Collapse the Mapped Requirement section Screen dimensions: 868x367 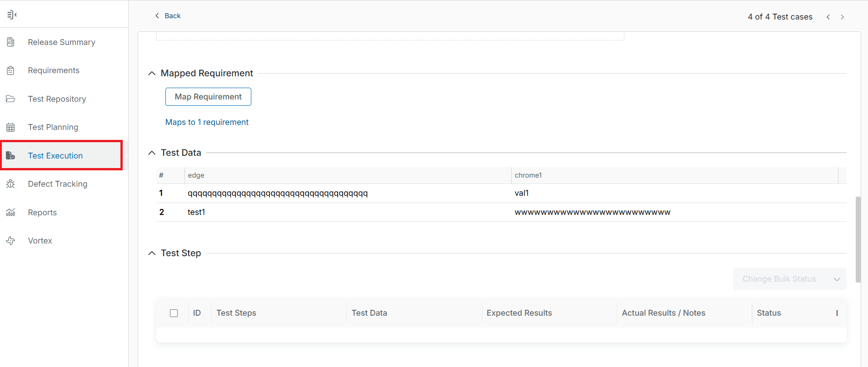[152, 74]
